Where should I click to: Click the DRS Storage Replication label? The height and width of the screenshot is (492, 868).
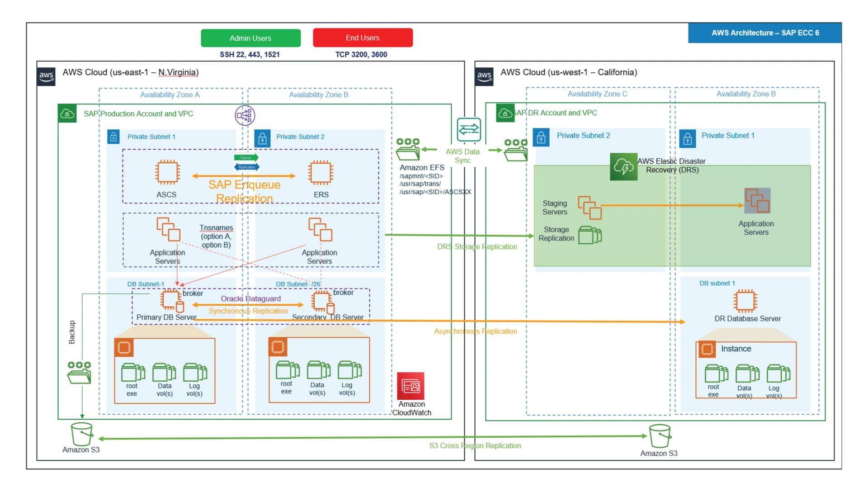477,247
